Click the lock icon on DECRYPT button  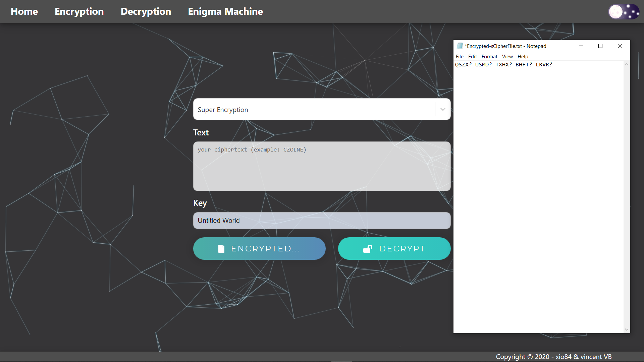point(368,248)
